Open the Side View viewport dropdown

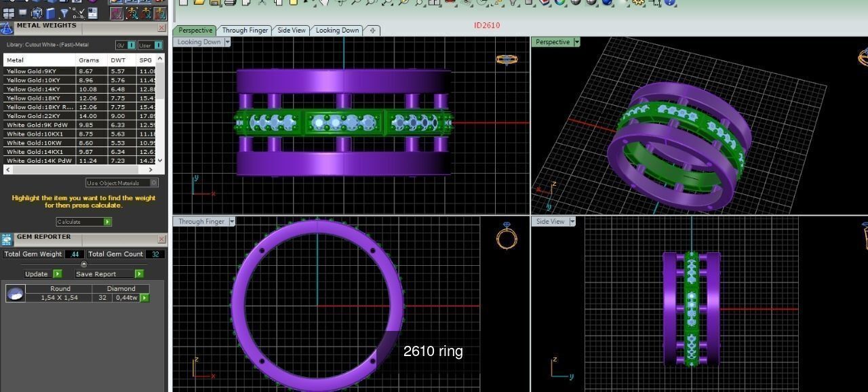(572, 221)
